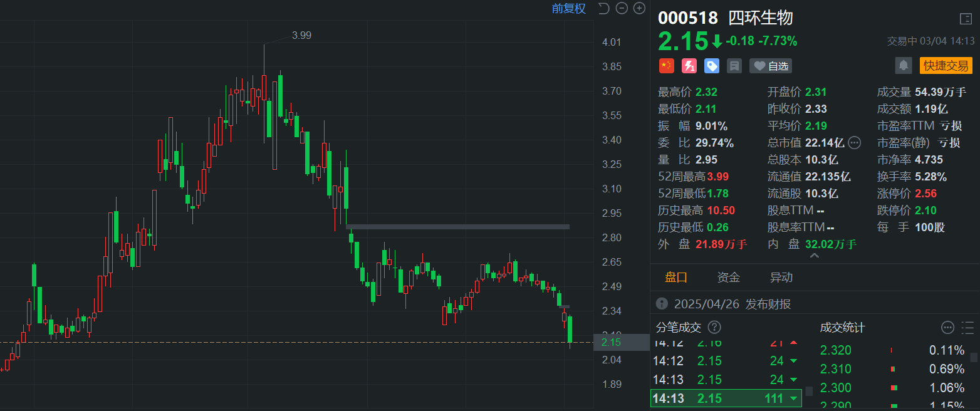Toggle list view in 成交统计 panel
Viewport: 980px width, 411px height.
tap(968, 328)
